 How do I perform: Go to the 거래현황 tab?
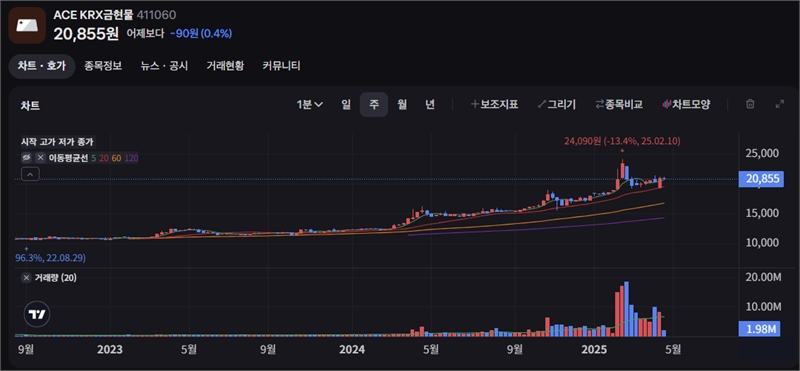click(x=225, y=66)
